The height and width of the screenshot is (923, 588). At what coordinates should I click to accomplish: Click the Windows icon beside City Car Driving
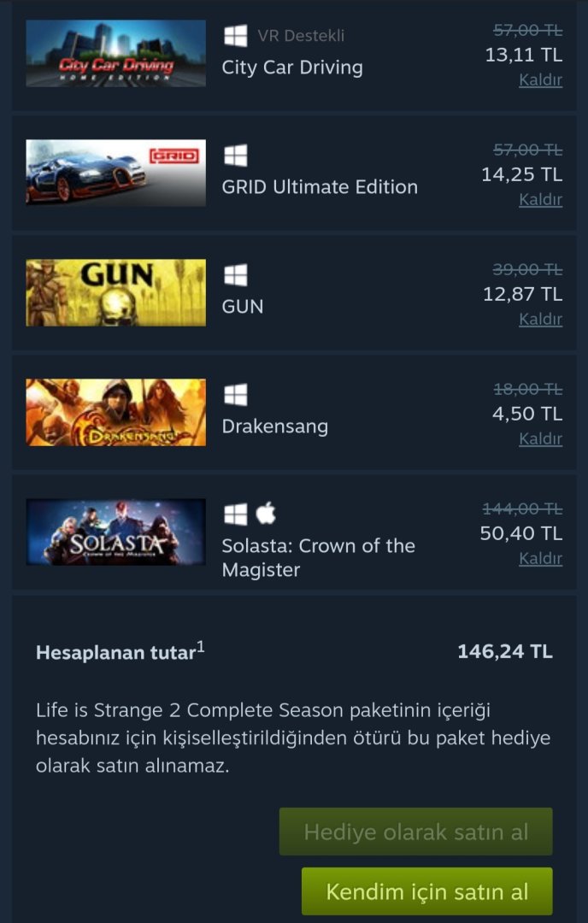235,36
